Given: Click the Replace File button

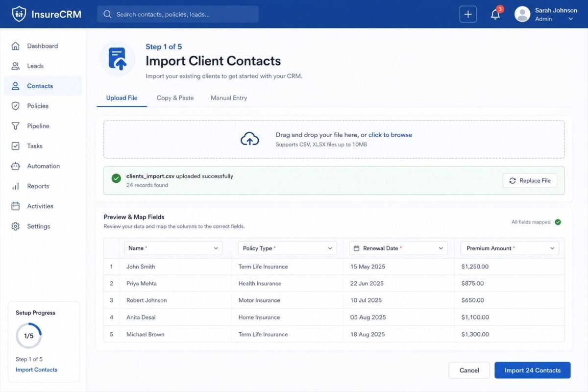Looking at the screenshot, I should [x=530, y=181].
